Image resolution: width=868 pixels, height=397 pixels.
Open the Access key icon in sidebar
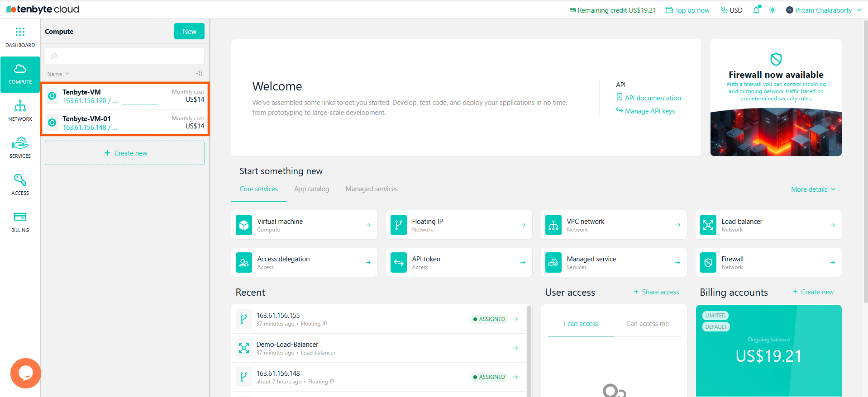(x=20, y=180)
